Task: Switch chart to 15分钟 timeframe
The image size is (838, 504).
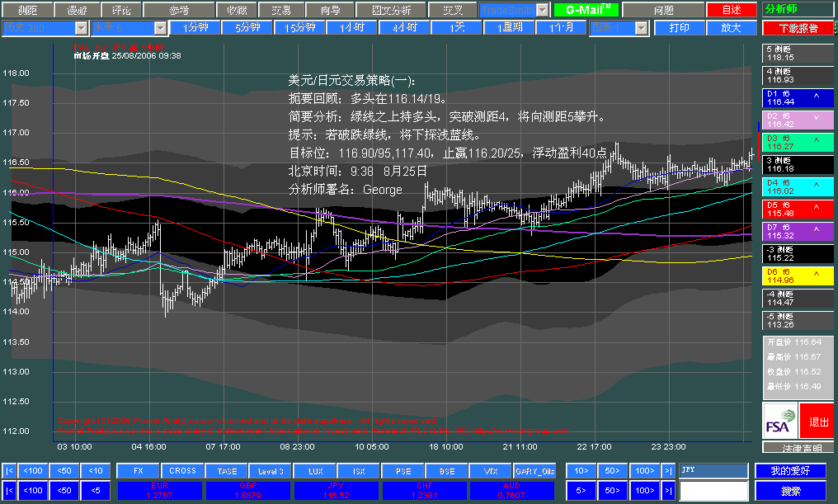Action: click(300, 27)
